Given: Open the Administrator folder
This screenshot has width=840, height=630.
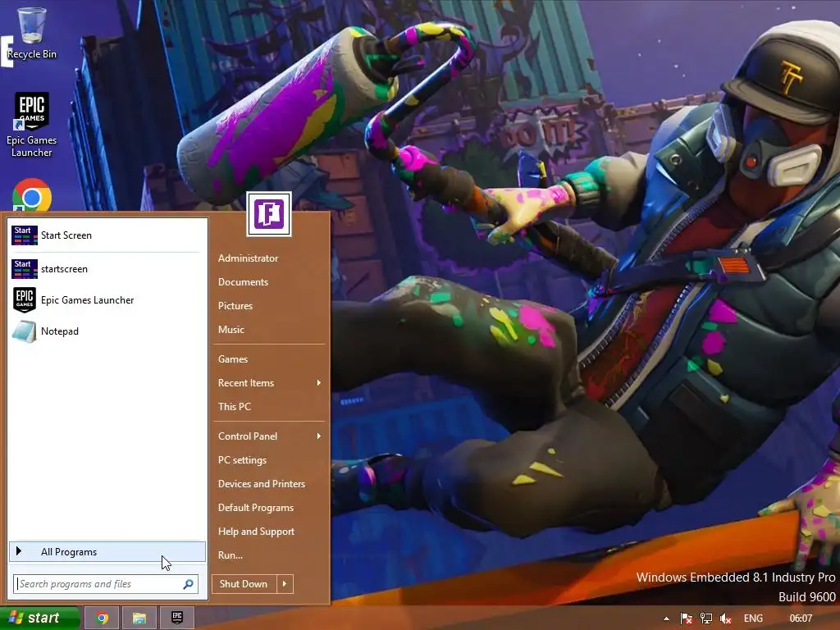Looking at the screenshot, I should 248,258.
